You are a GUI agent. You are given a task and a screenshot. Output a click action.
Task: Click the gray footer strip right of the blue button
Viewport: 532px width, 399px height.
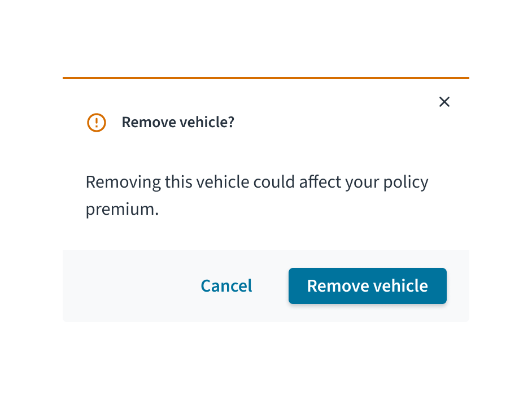(x=458, y=286)
